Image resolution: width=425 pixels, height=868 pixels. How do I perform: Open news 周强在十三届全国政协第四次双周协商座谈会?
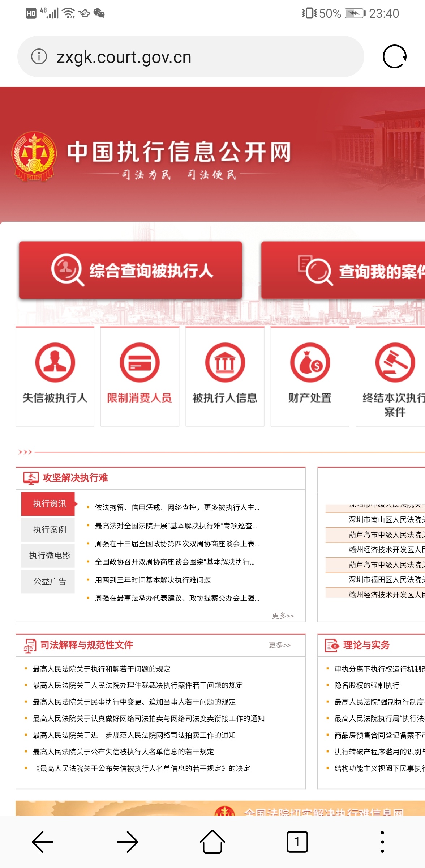[177, 544]
